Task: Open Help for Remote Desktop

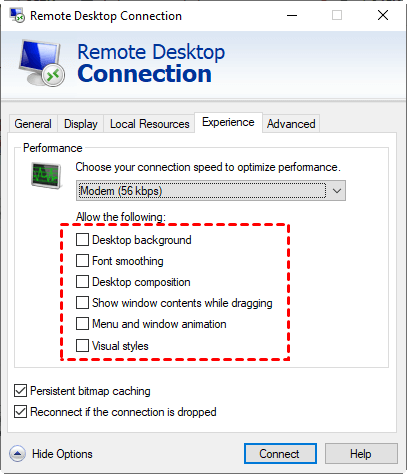Action: [361, 454]
